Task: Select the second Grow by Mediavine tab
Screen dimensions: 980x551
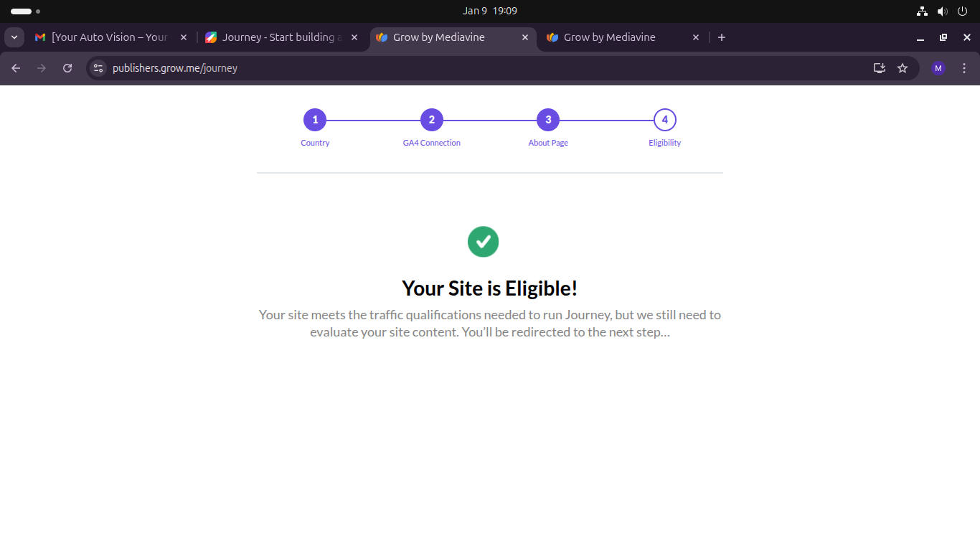Action: click(609, 37)
